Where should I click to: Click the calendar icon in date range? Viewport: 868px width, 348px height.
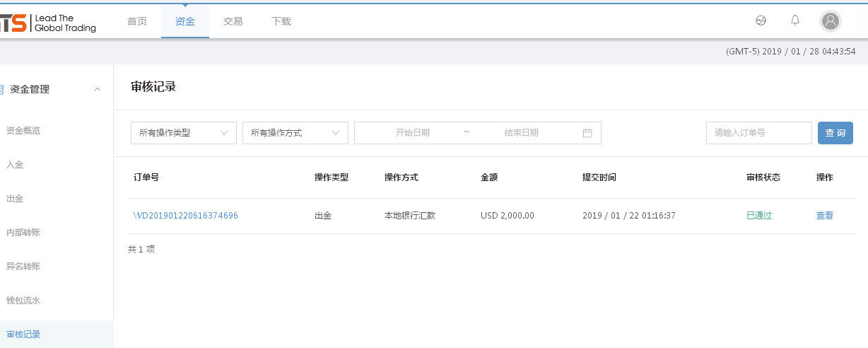[x=587, y=133]
